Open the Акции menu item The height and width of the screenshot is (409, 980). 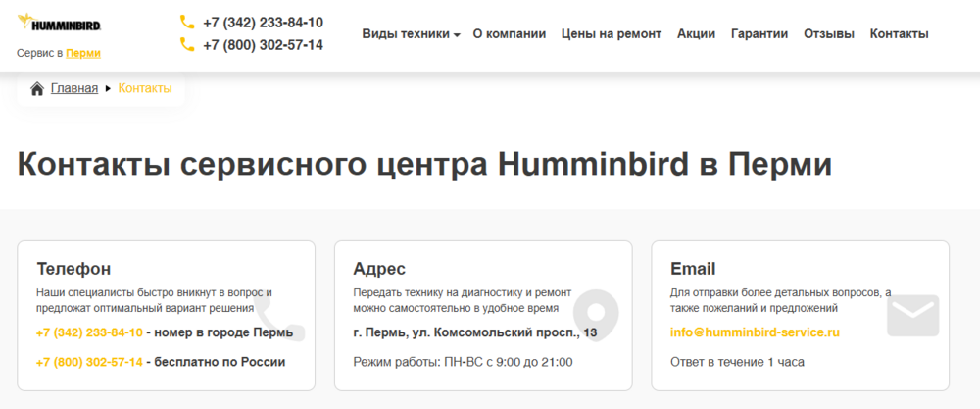pyautogui.click(x=696, y=34)
